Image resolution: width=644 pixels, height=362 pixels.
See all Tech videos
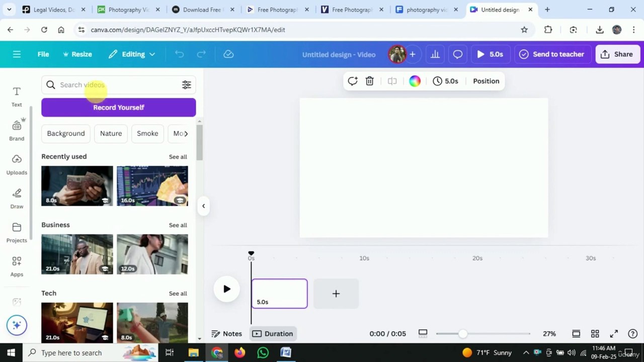tap(178, 294)
